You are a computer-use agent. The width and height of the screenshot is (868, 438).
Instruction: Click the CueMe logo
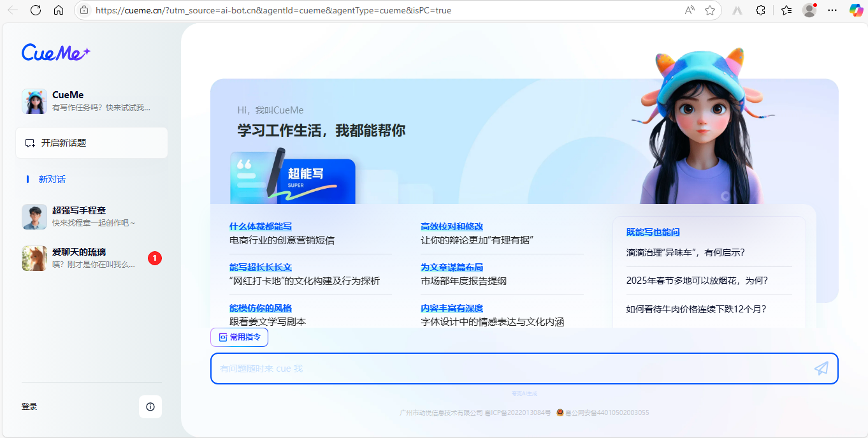pos(56,52)
